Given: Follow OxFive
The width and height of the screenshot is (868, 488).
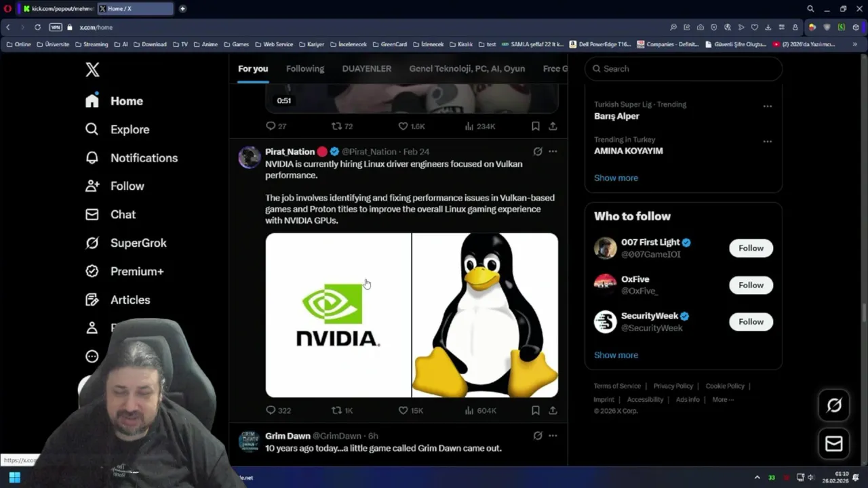Looking at the screenshot, I should (751, 285).
